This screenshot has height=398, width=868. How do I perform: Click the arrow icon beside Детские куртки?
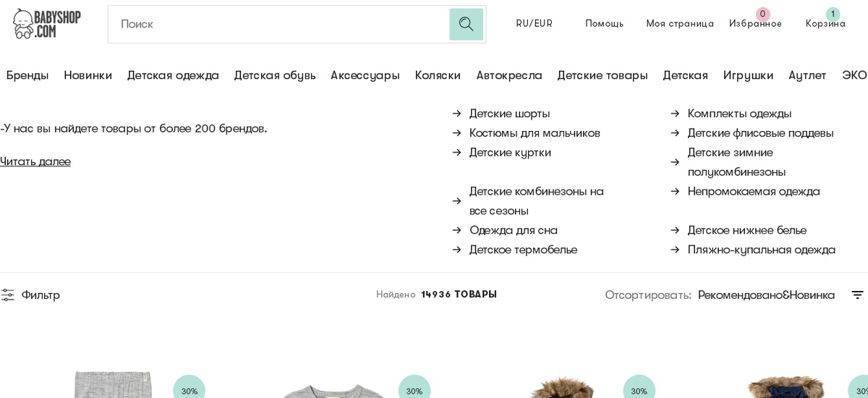pyautogui.click(x=456, y=153)
